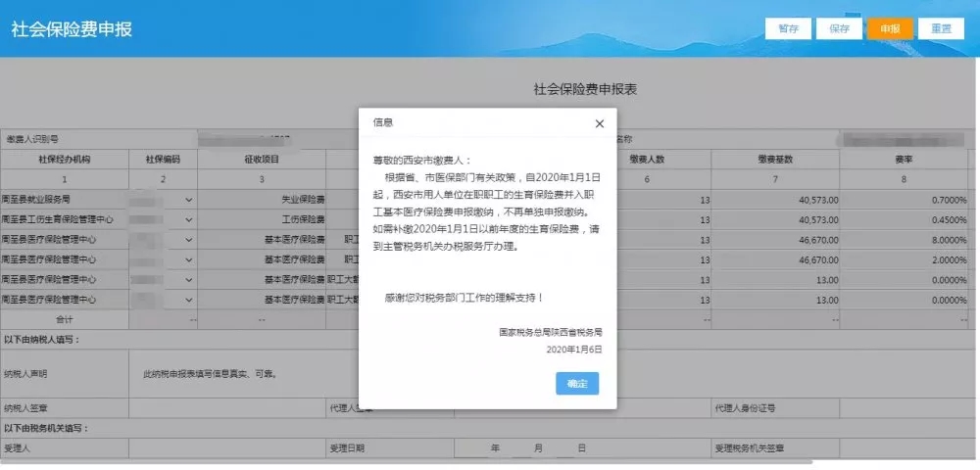Expand 社保编码 dropdown in the 工伤保险费 row
Viewport: 980px width, 470px height.
click(x=189, y=219)
